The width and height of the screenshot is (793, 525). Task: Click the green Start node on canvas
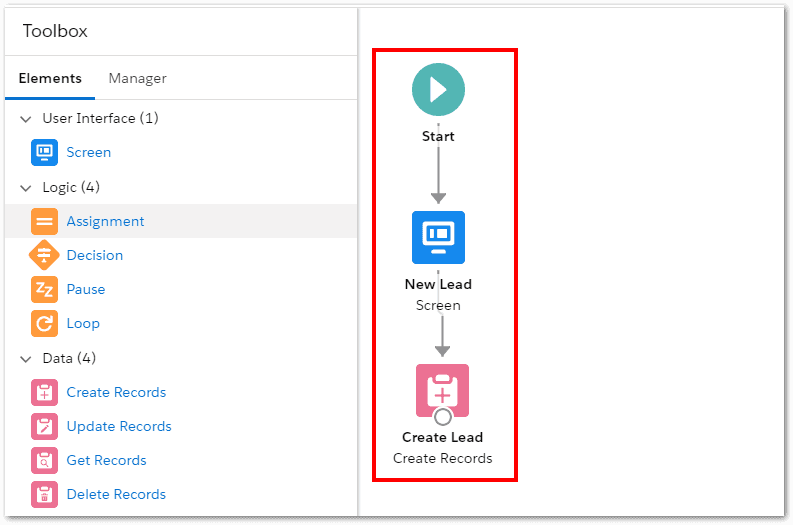click(438, 89)
